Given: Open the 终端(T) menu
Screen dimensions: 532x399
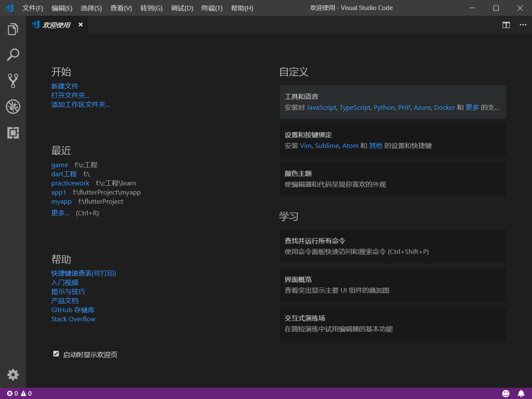Looking at the screenshot, I should [x=212, y=8].
